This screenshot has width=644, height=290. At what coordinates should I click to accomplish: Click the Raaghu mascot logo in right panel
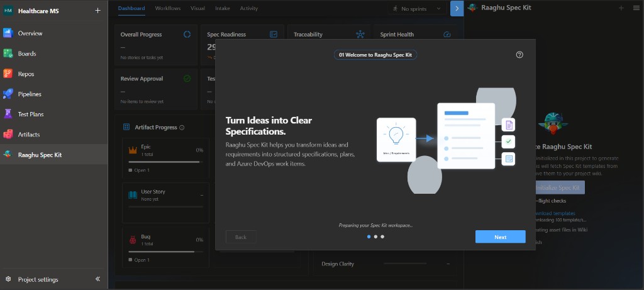pos(553,123)
